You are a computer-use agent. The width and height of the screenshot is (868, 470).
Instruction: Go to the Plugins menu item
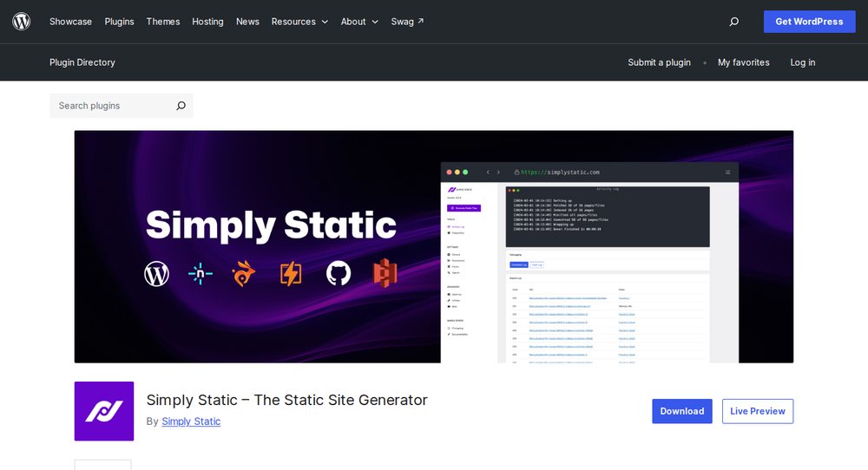point(119,22)
